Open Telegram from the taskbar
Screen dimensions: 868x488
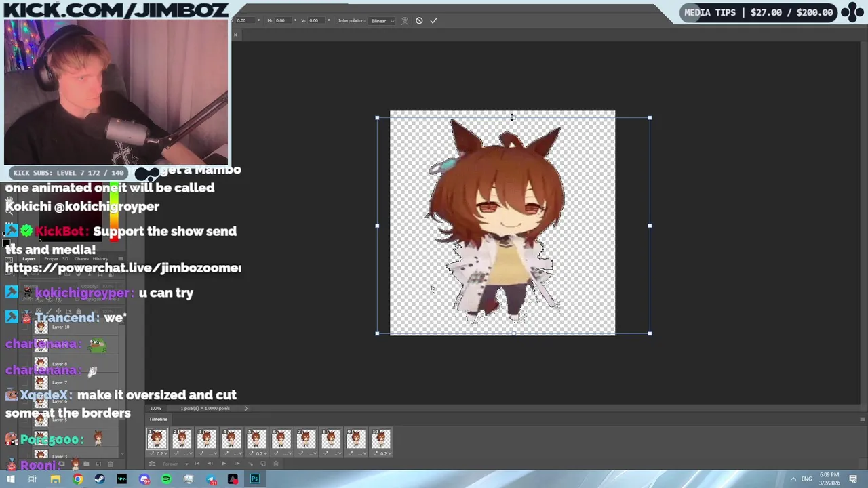tap(211, 479)
